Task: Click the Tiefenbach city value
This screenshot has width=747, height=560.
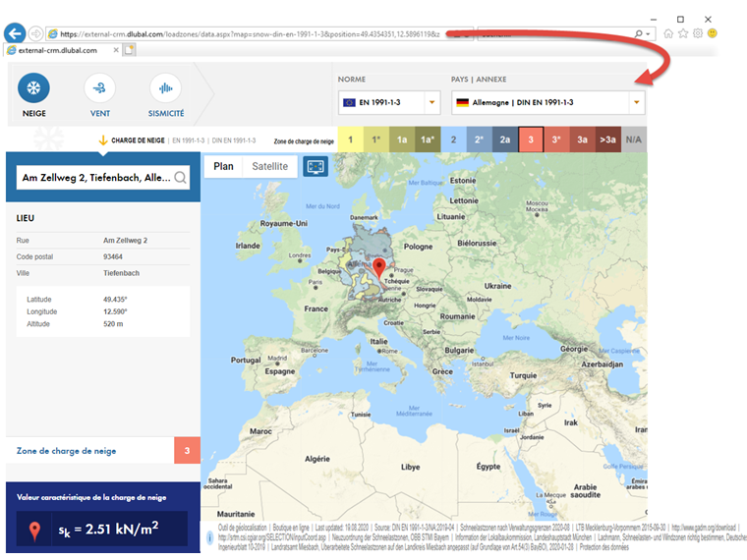Action: click(122, 273)
